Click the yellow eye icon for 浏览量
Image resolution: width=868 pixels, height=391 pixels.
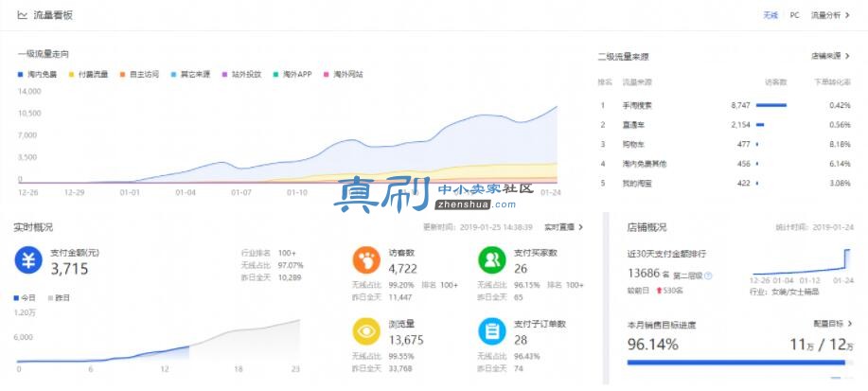tap(366, 331)
